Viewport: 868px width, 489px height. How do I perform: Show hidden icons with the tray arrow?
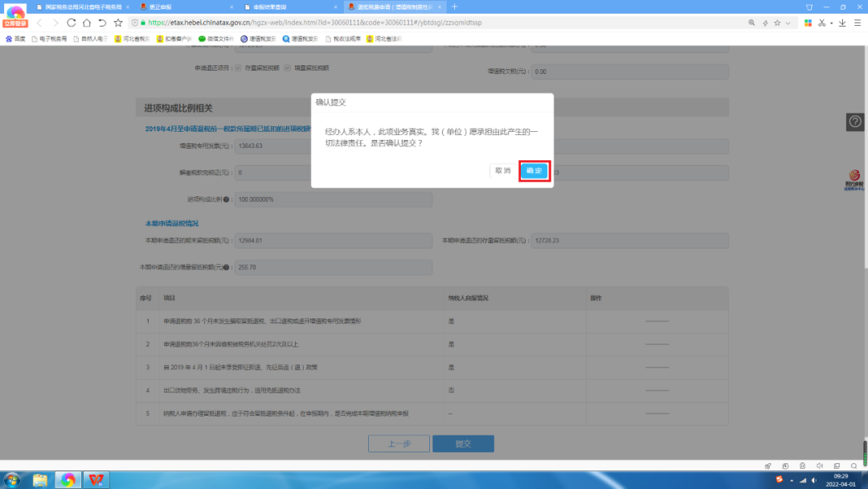point(792,480)
